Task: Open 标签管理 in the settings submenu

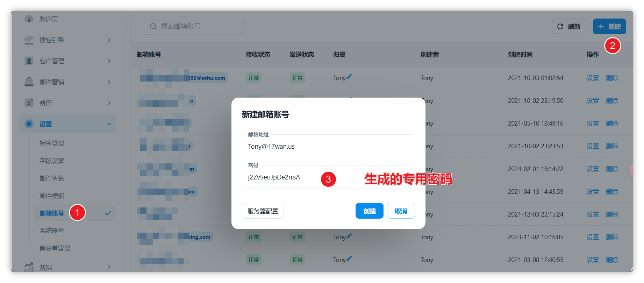Action: click(52, 143)
